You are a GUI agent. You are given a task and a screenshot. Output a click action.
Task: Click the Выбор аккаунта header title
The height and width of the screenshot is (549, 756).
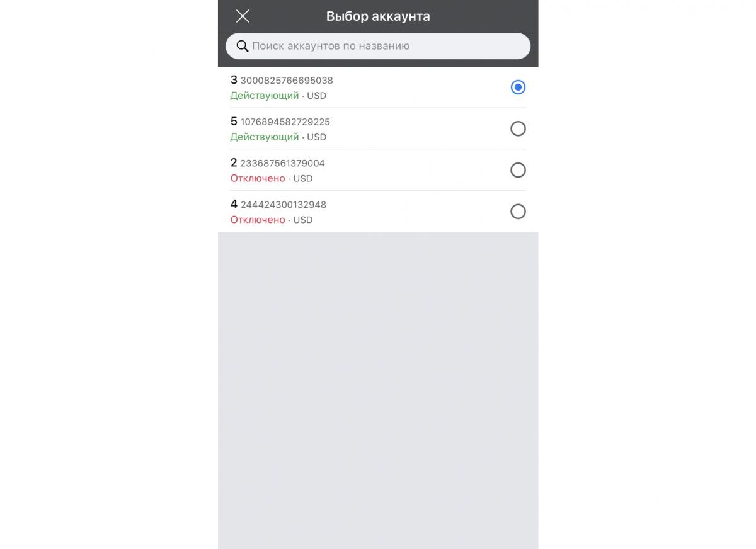pos(378,16)
